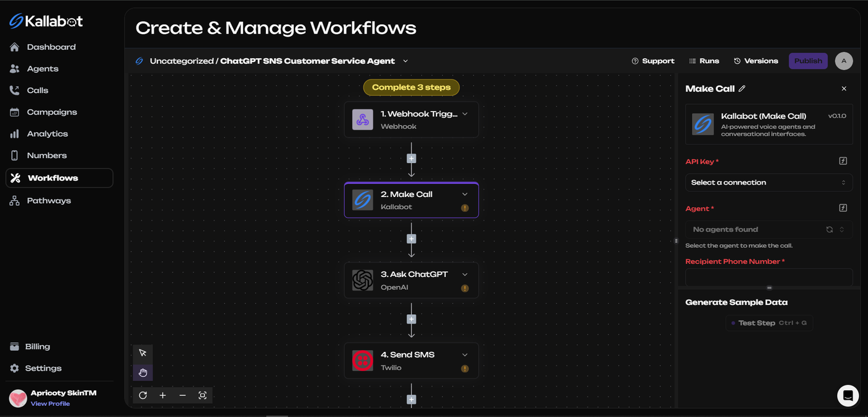Screen dimensions: 868x417
Task: Add step after Ask ChatGPT
Action: pyautogui.click(x=411, y=319)
